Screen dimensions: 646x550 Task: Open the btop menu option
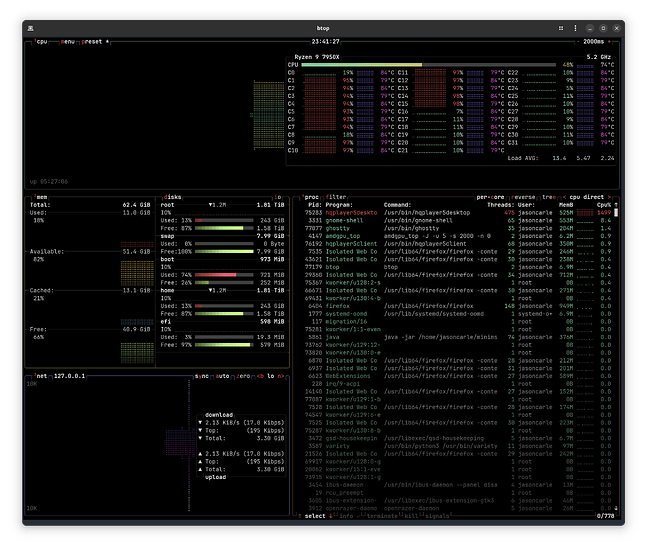point(68,42)
